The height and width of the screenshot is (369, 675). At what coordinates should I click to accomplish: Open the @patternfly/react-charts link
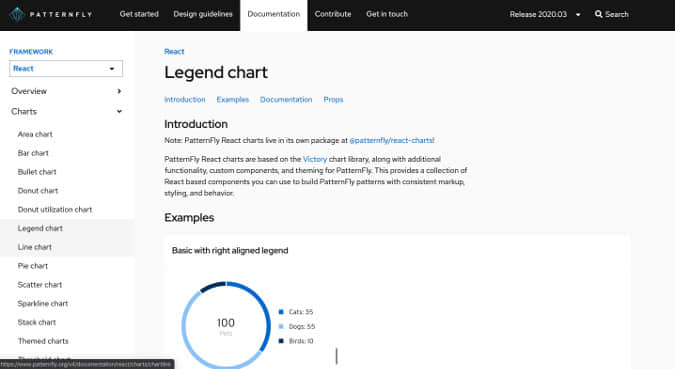tap(391, 140)
